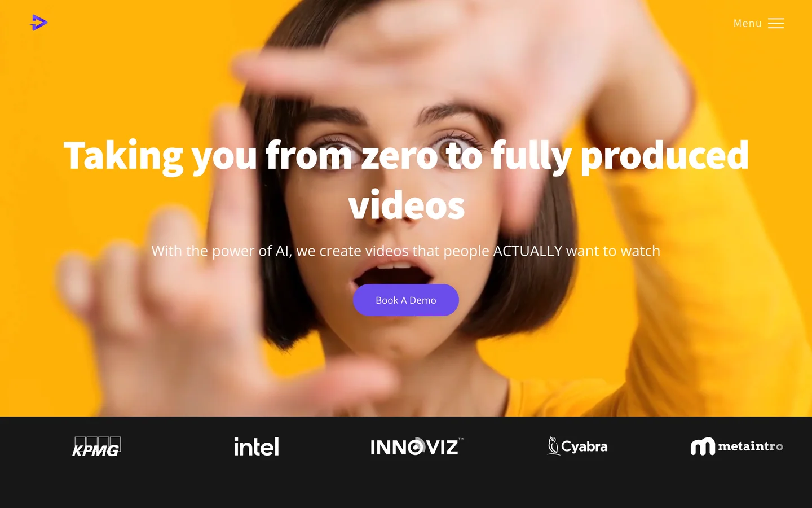
Task: Click the headline line starting with Taking you
Action: [406, 156]
